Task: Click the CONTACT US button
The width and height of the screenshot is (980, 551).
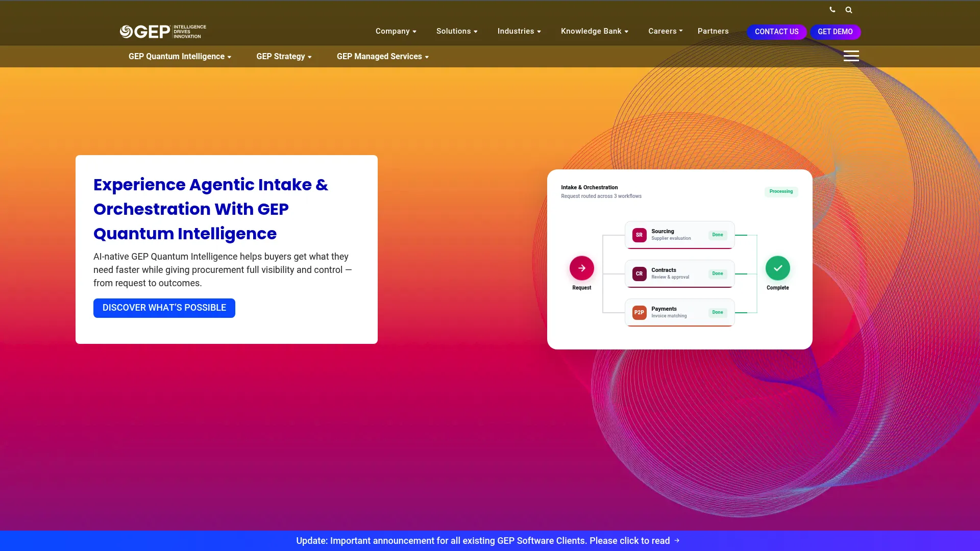Action: point(776,32)
